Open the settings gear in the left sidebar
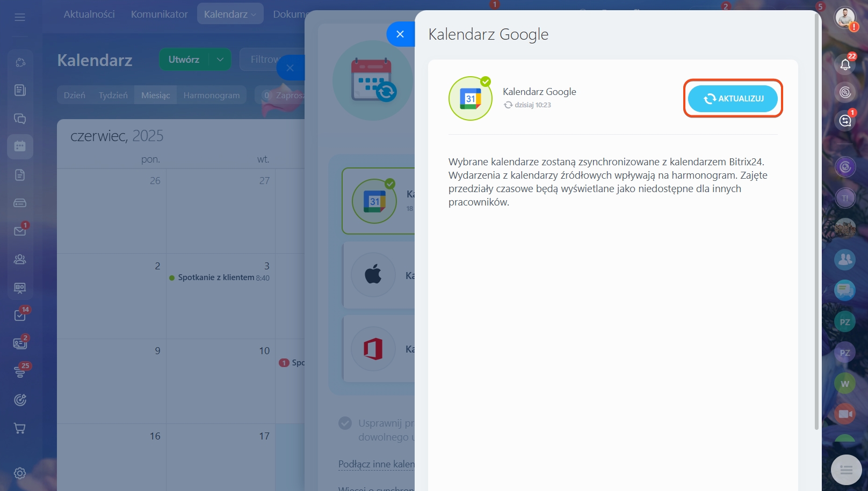Viewport: 868px width, 491px height. (x=20, y=473)
